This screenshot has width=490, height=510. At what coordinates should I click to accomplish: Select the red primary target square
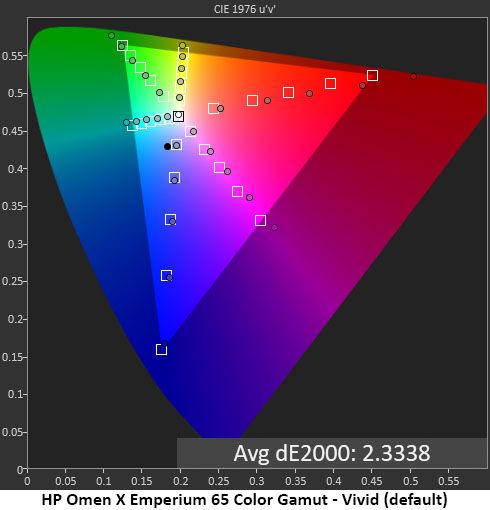coord(372,76)
